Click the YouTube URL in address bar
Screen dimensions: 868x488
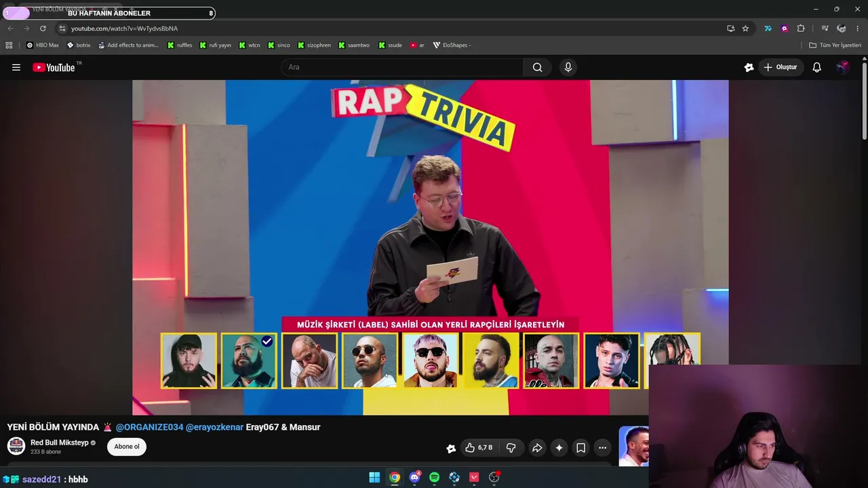(x=124, y=28)
